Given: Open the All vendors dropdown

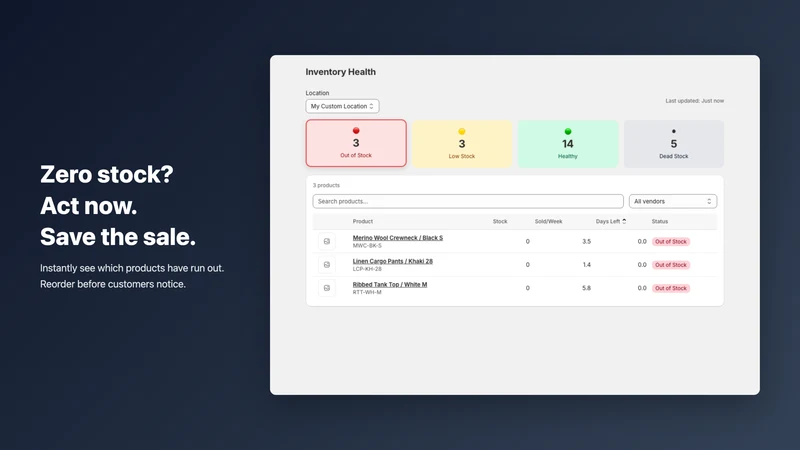Looking at the screenshot, I should (x=672, y=202).
